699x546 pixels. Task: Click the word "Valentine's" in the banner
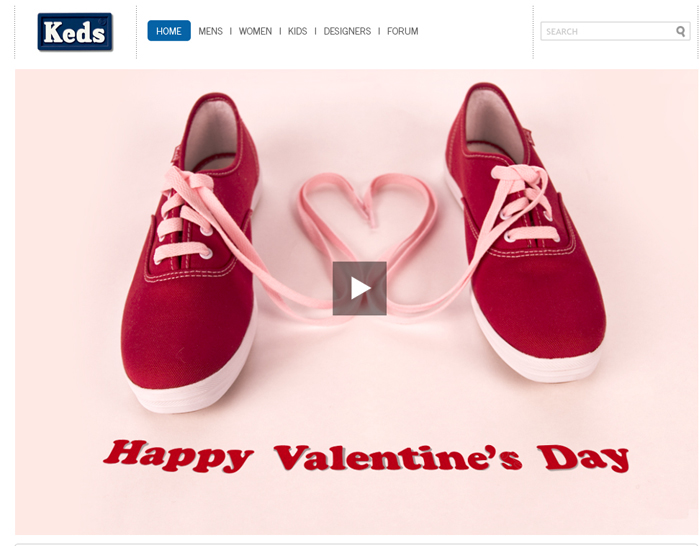[398, 457]
